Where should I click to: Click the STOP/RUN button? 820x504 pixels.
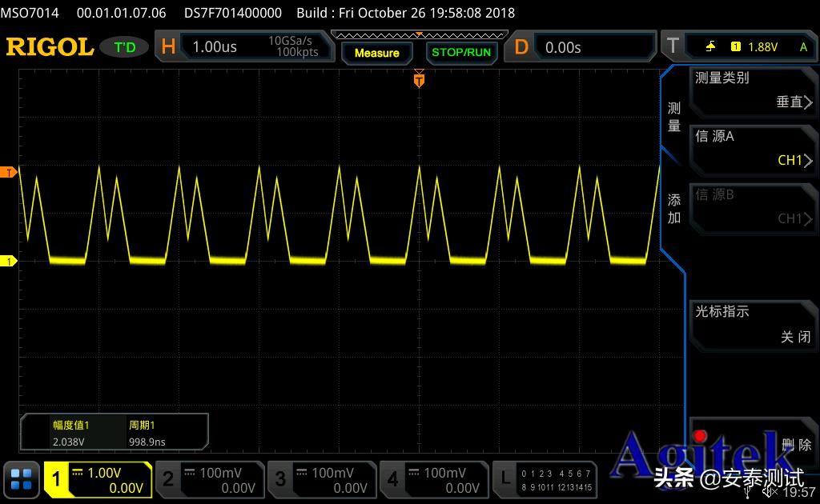click(x=461, y=52)
